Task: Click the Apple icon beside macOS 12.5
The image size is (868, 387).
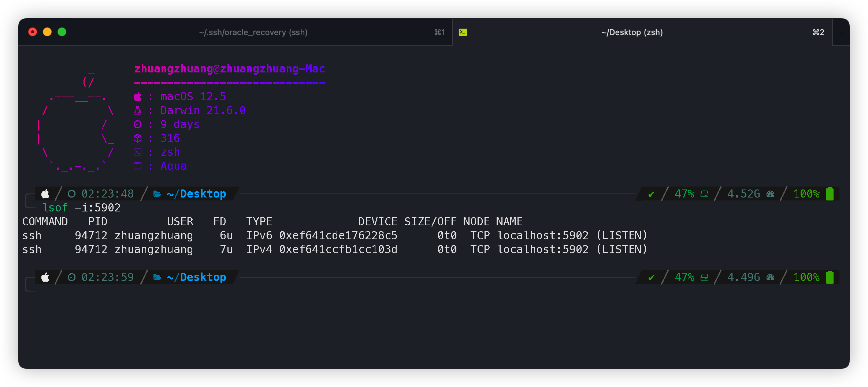Action: point(138,97)
